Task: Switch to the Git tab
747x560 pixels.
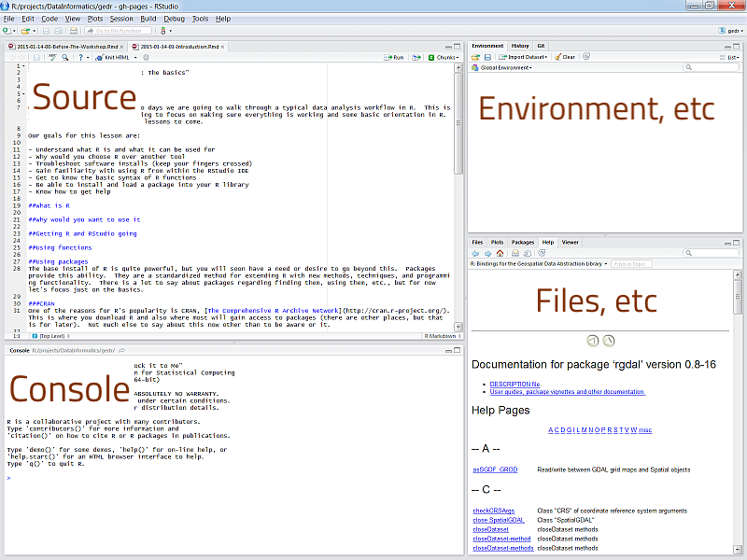Action: click(542, 46)
